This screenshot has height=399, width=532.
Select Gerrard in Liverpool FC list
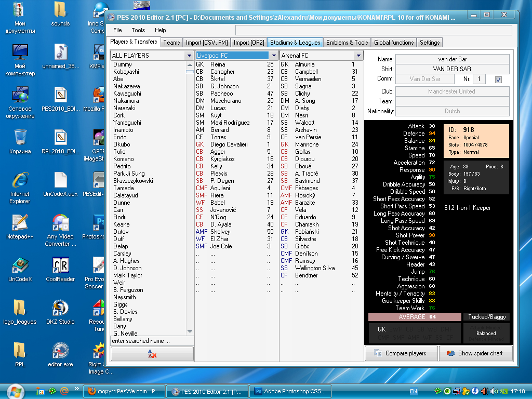point(236,129)
